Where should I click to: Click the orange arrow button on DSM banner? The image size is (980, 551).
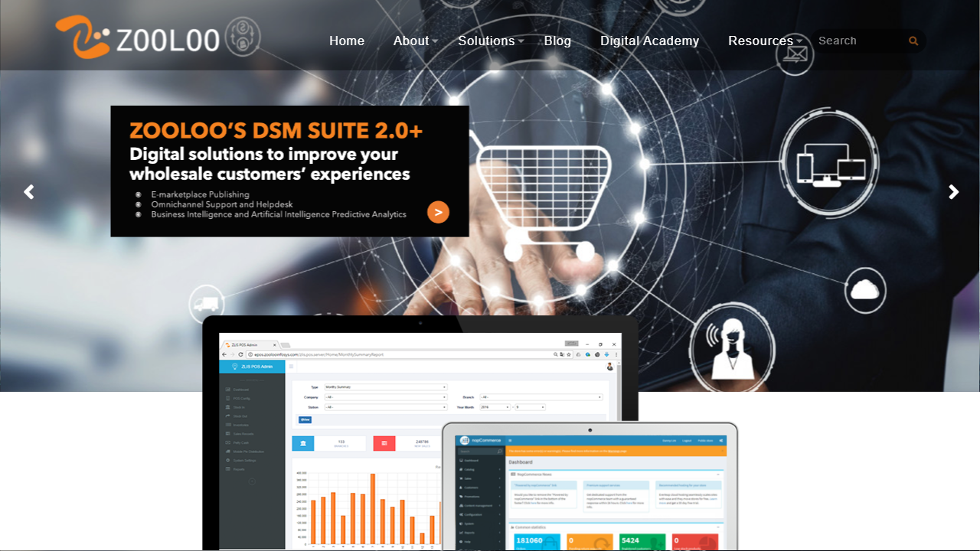438,212
